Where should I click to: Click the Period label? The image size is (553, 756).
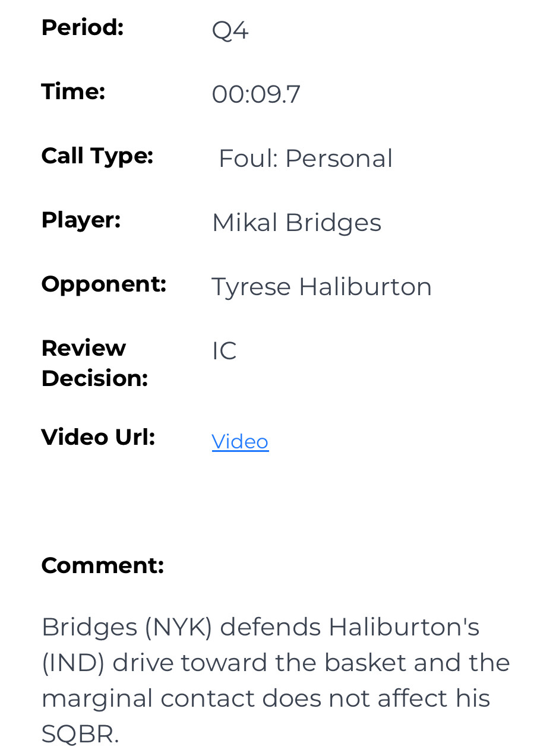click(82, 27)
